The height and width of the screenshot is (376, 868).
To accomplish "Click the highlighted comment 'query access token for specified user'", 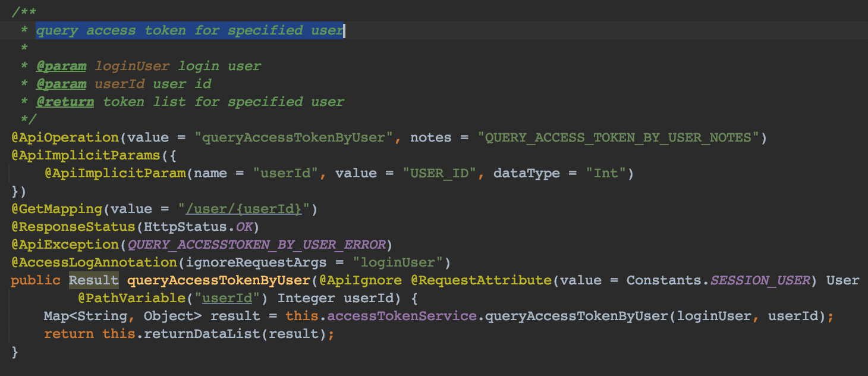I will coord(190,30).
